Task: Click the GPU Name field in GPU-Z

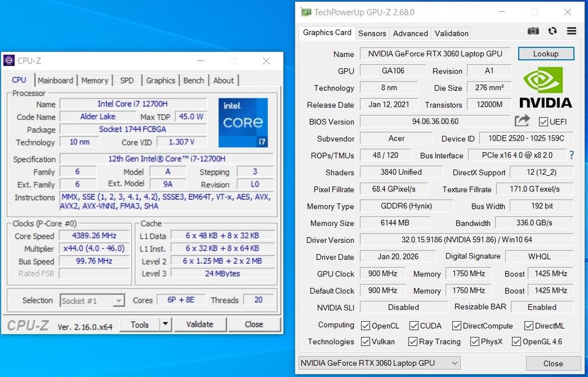Action: tap(435, 54)
